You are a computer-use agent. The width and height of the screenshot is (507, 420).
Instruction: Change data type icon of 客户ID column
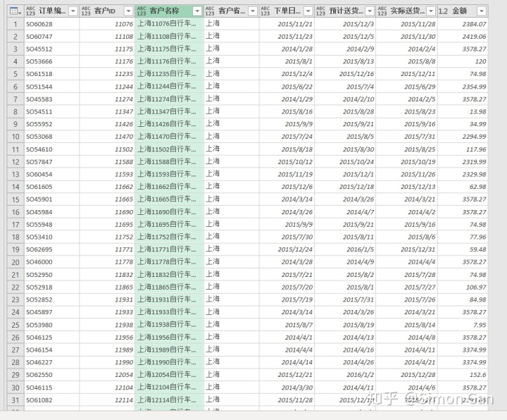coord(86,11)
